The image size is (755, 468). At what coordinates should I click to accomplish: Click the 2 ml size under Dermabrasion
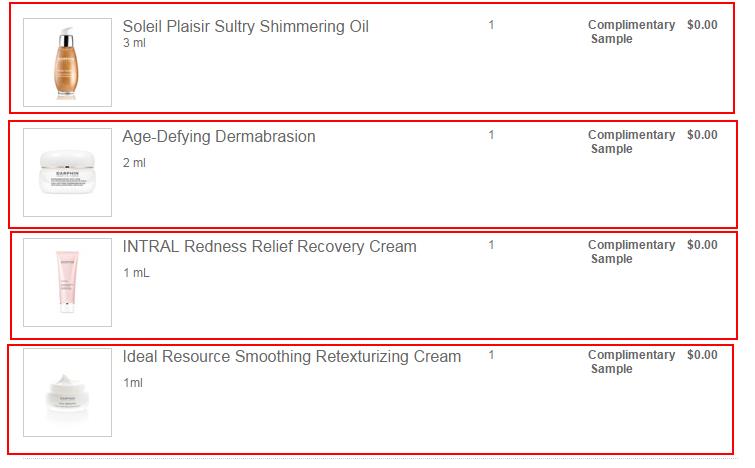134,163
